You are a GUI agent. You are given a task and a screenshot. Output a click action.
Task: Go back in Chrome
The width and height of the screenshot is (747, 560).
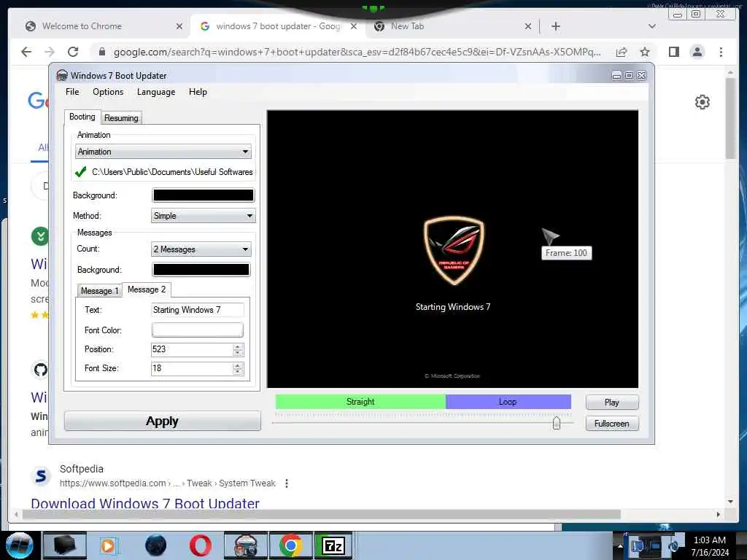coord(26,52)
